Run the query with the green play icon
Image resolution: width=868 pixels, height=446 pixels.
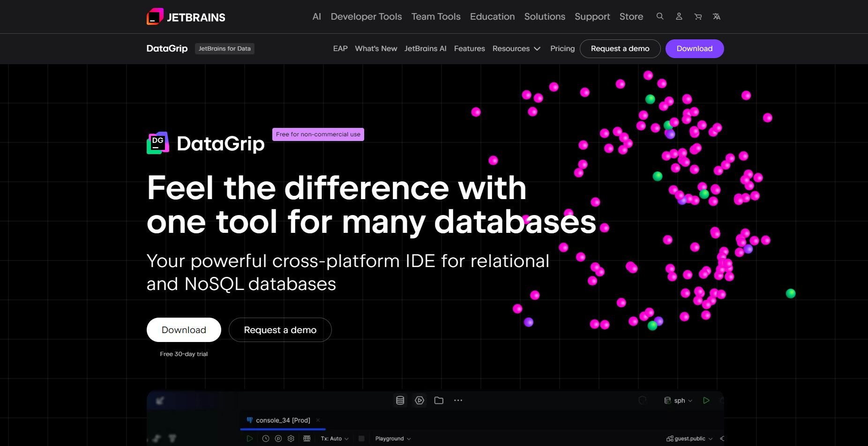point(250,439)
